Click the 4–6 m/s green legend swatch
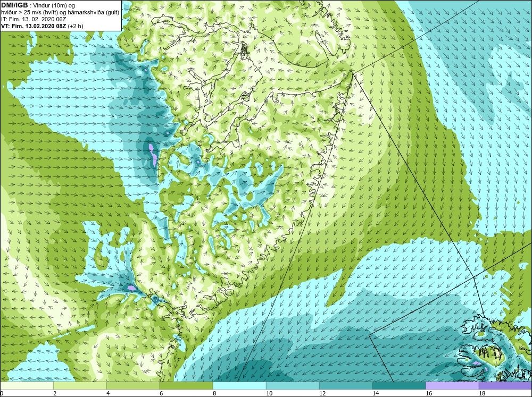The width and height of the screenshot is (532, 397). 133,386
